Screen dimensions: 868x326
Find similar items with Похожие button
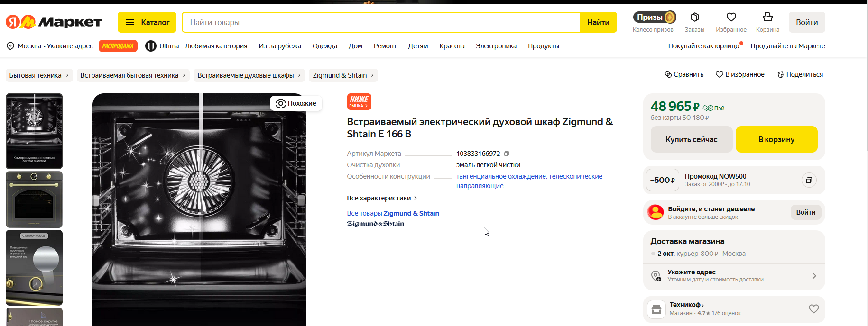coord(296,103)
